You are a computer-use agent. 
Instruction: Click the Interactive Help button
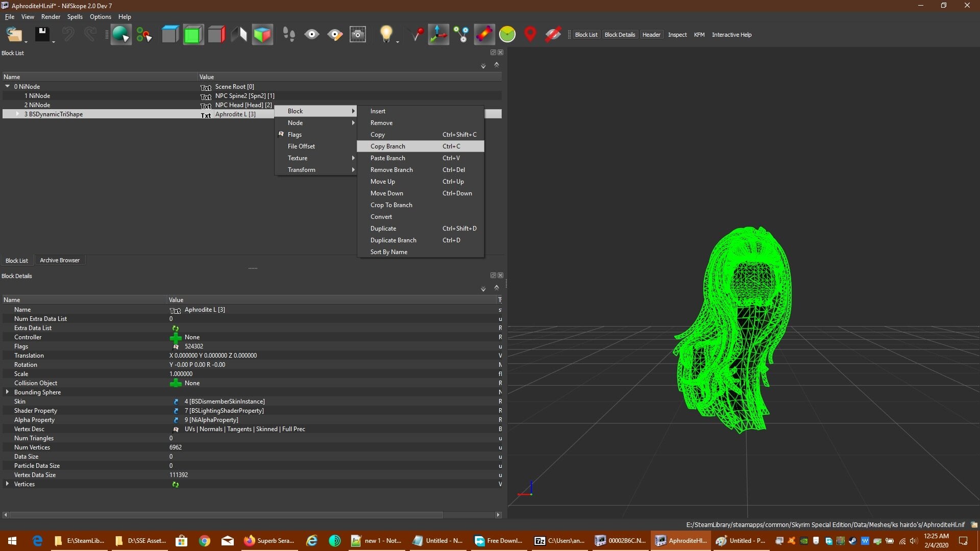[x=731, y=35]
